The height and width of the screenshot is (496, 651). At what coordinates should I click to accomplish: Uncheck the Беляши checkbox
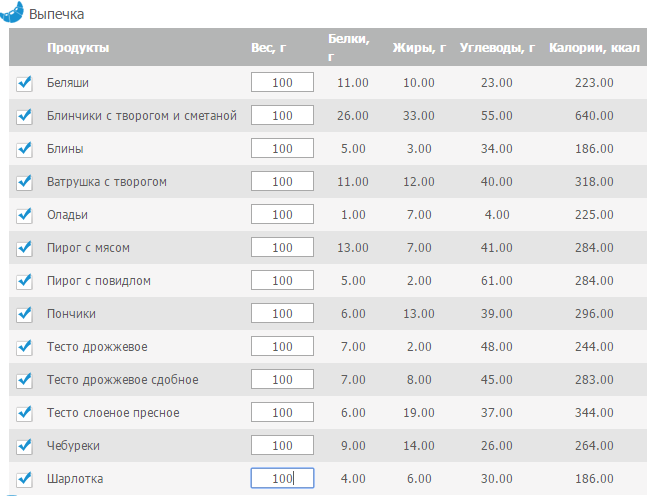click(24, 83)
